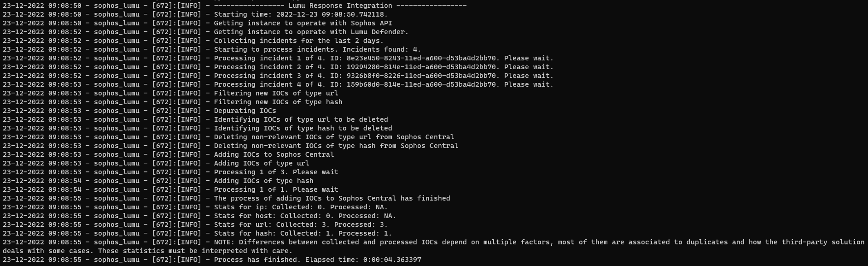
Task: Click the Lumu Response Integration header line
Action: pyautogui.click(x=340, y=6)
